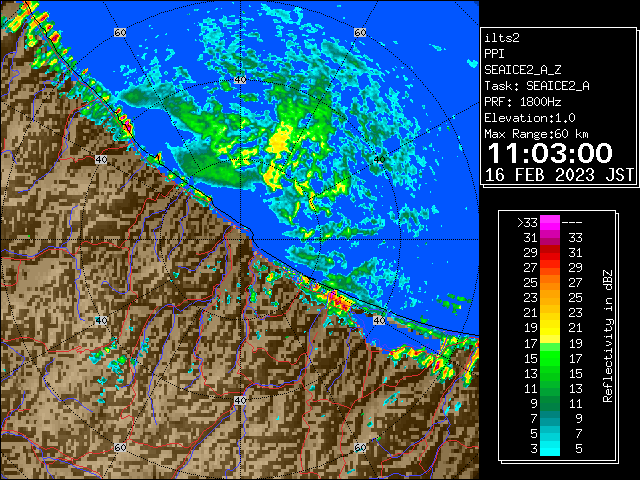Click the dark teal 7–9 dBZ swatch
This screenshot has width=640, height=480.
(x=550, y=419)
